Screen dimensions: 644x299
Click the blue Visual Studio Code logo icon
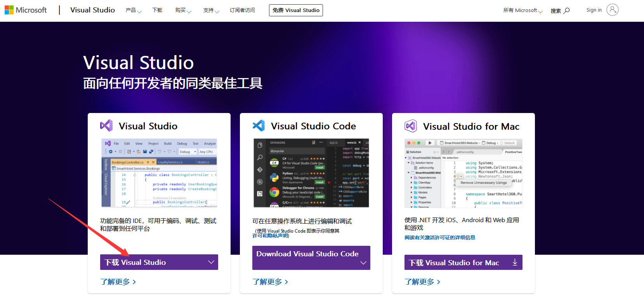(x=259, y=125)
